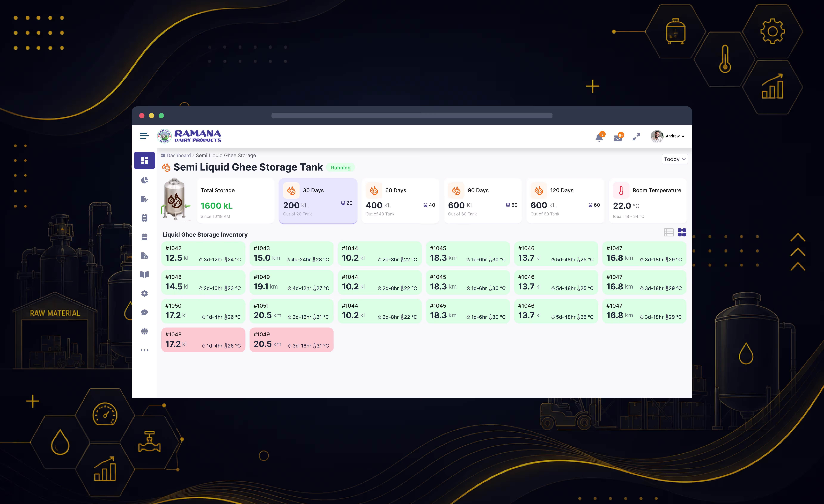Select the pie chart sidebar icon
The height and width of the screenshot is (504, 824).
click(x=144, y=180)
